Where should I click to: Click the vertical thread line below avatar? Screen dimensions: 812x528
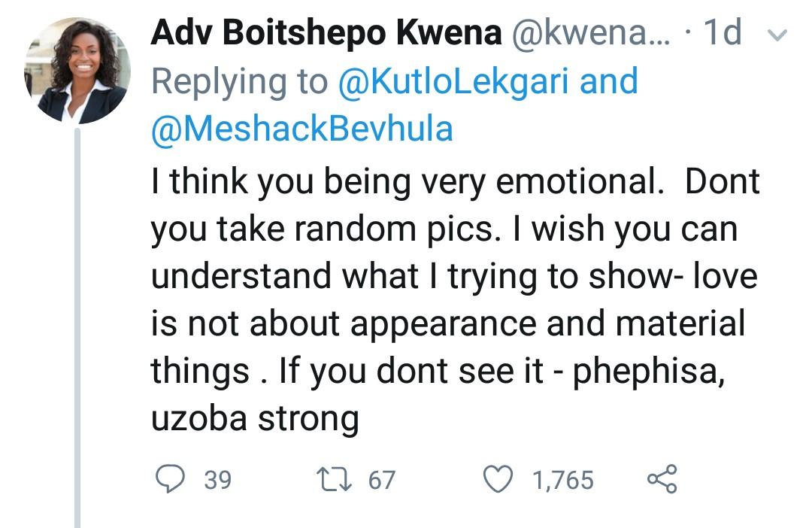pyautogui.click(x=77, y=323)
